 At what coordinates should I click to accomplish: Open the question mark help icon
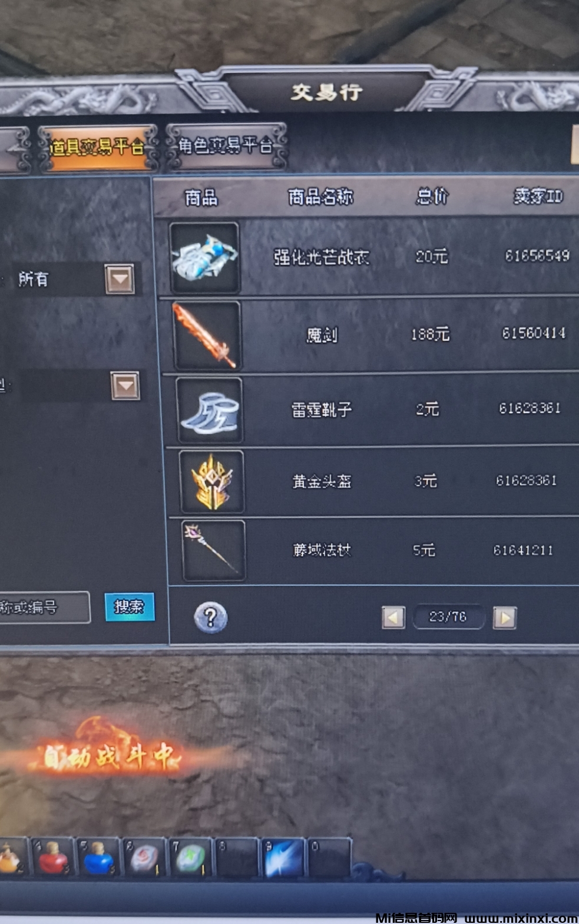click(x=210, y=617)
